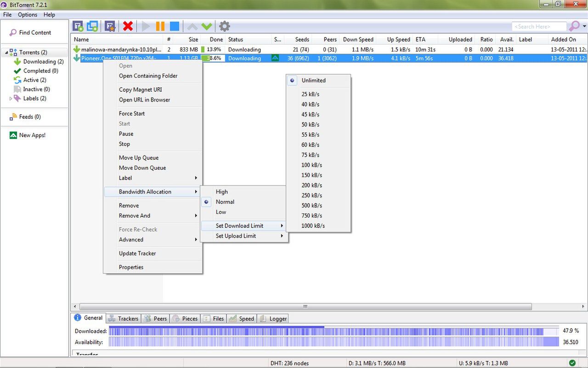Click the Completed checkmark icon in sidebar
The image size is (588, 368).
tap(17, 71)
